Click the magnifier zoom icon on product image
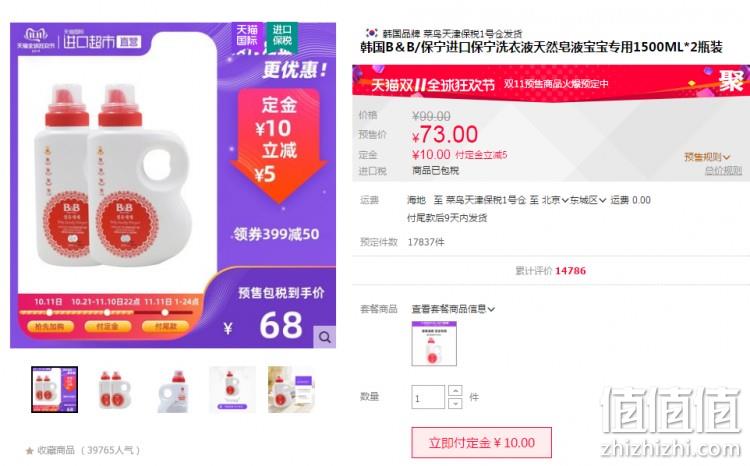This screenshot has height=466, width=750. tap(325, 337)
